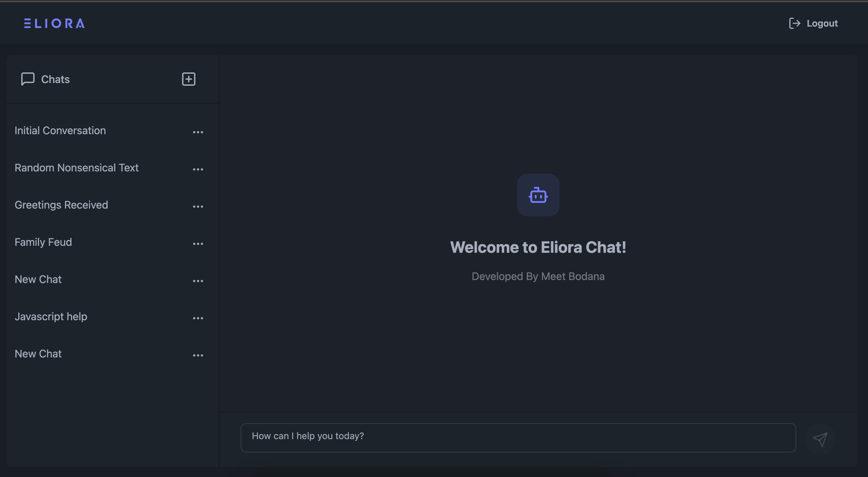Image resolution: width=868 pixels, height=477 pixels.
Task: Open options for 'Family Feud' chat
Action: click(199, 242)
